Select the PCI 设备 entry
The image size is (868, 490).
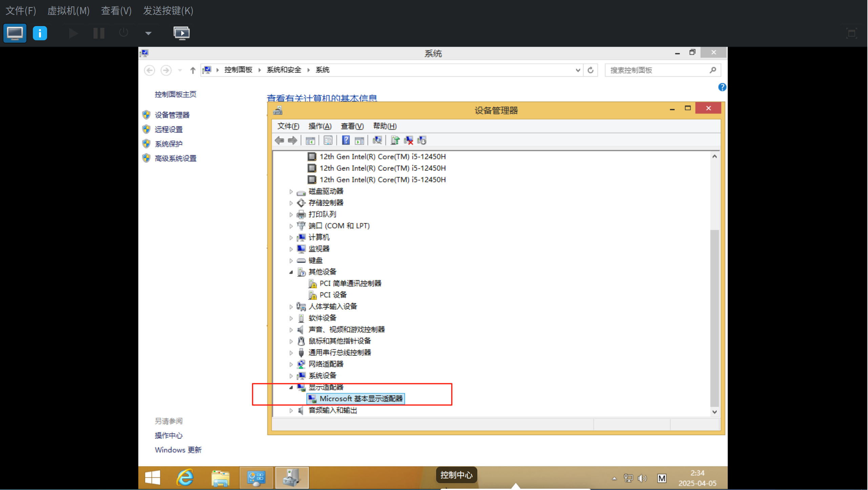(333, 295)
